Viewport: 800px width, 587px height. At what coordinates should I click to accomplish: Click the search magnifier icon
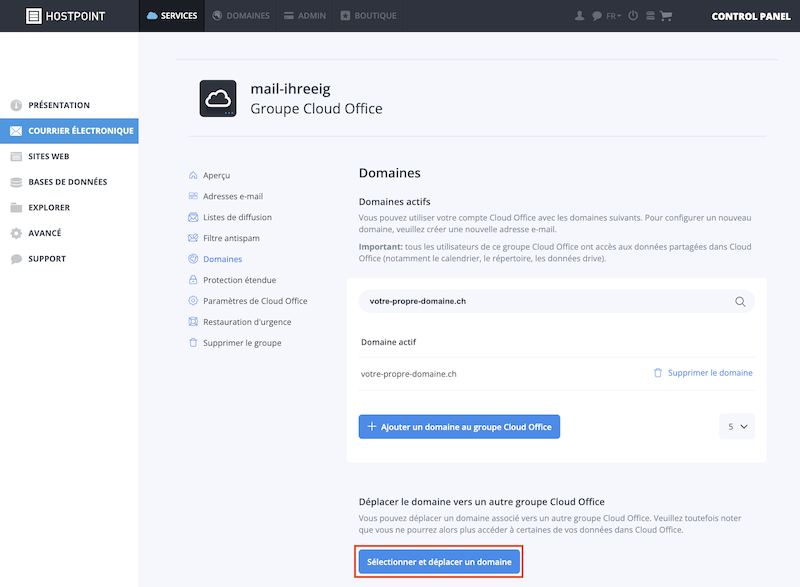coord(740,301)
